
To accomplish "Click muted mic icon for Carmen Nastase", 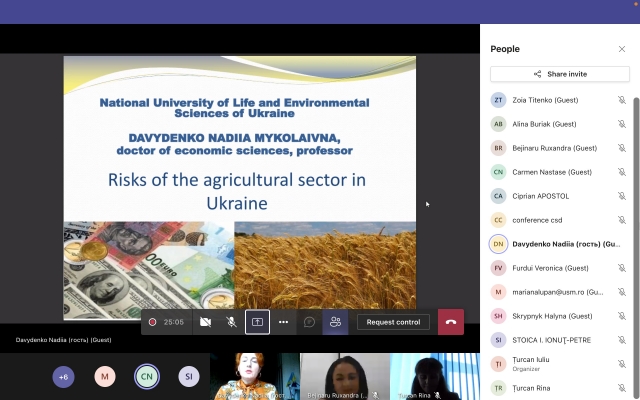I will (x=622, y=172).
